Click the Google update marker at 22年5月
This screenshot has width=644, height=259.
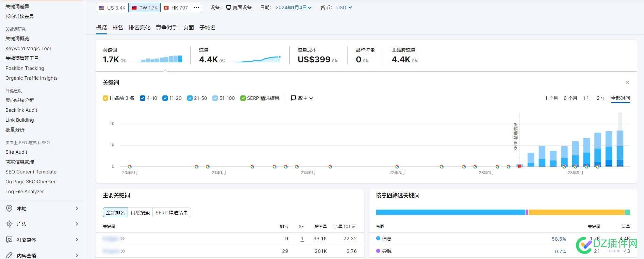pyautogui.click(x=397, y=167)
